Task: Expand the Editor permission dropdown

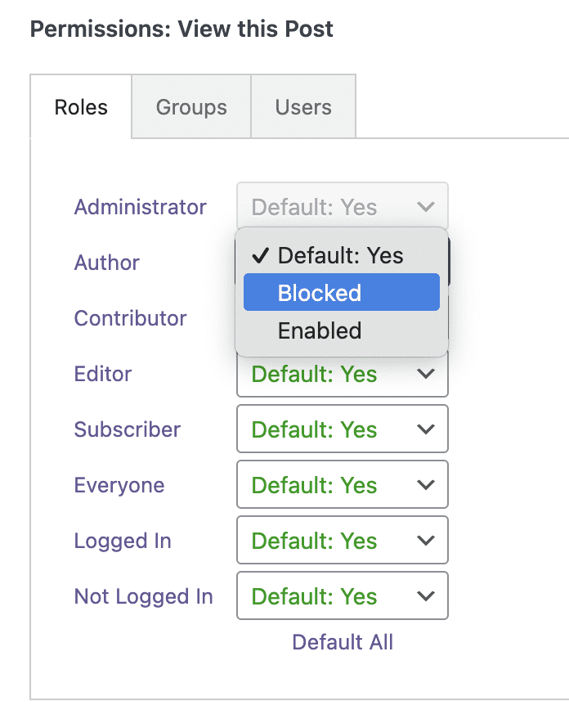Action: click(342, 376)
